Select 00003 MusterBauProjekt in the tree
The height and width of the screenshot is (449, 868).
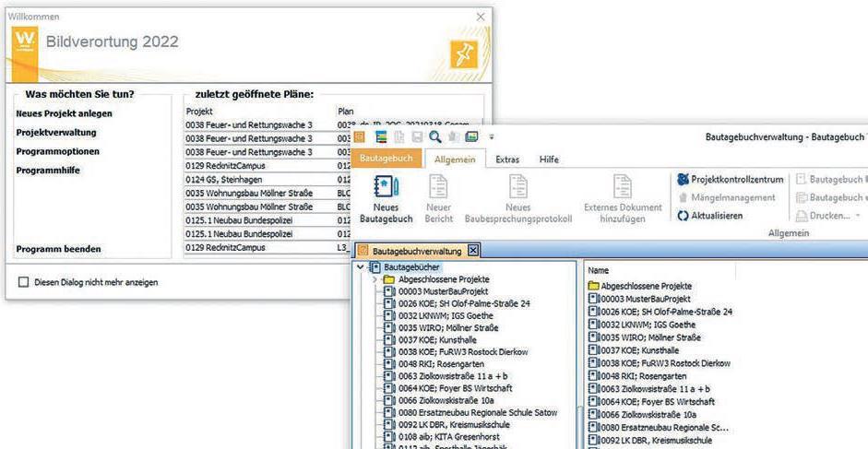click(x=443, y=291)
